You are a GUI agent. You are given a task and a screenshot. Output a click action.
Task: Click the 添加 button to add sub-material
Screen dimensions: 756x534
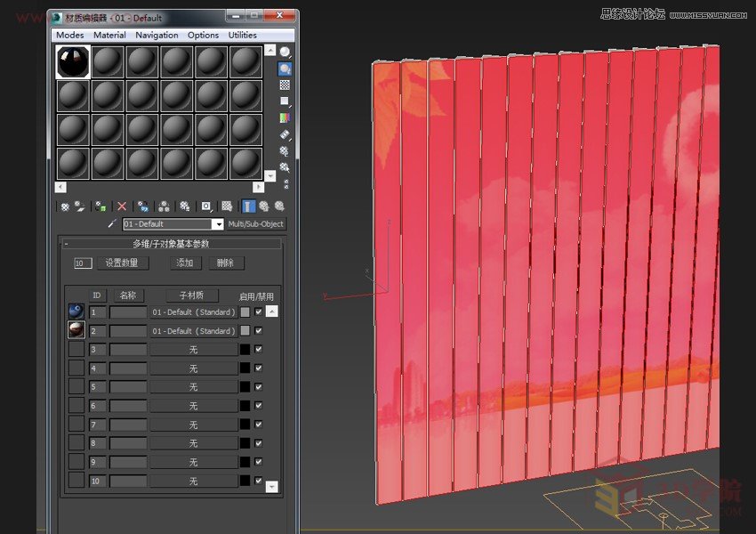click(185, 263)
